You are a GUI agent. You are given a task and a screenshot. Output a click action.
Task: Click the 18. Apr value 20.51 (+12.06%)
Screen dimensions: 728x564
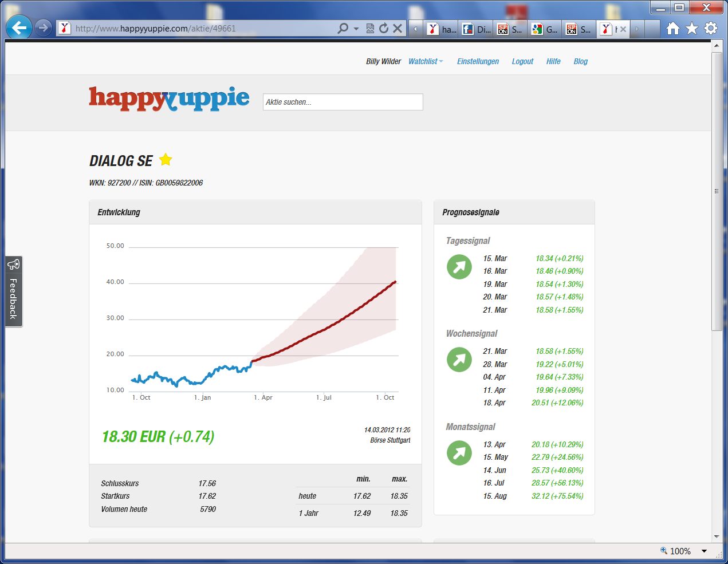click(x=557, y=403)
